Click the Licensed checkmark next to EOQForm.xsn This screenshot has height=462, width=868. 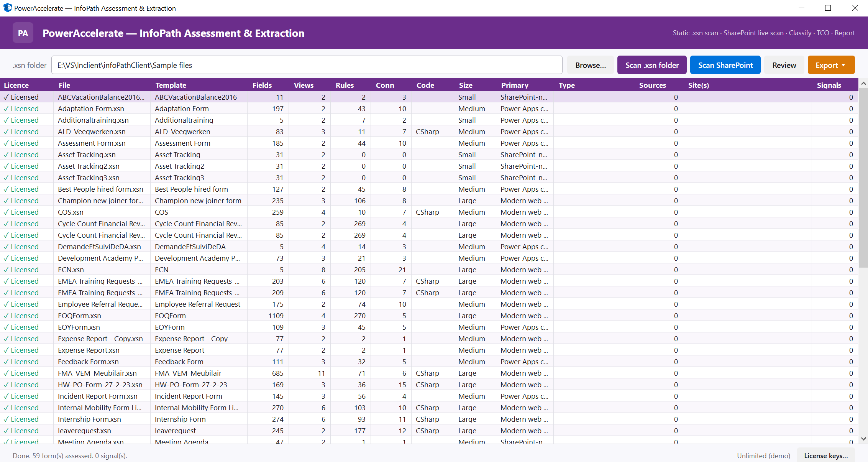click(7, 316)
